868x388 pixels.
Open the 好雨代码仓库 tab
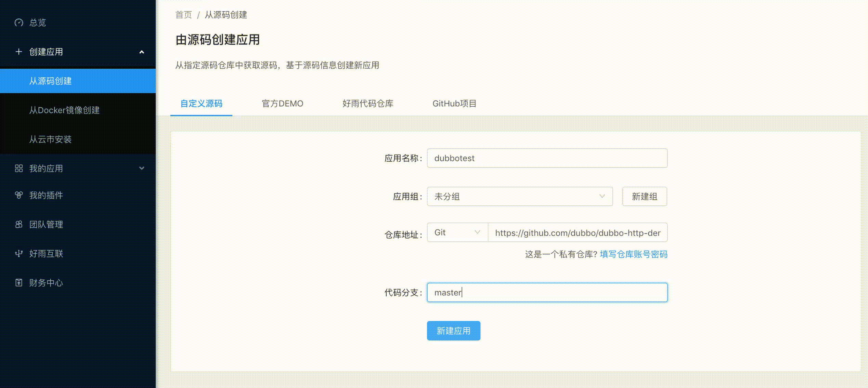[368, 104]
